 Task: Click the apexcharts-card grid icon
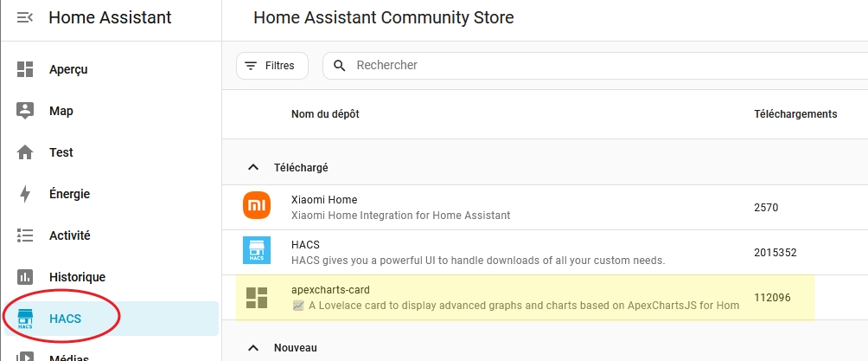click(x=257, y=297)
